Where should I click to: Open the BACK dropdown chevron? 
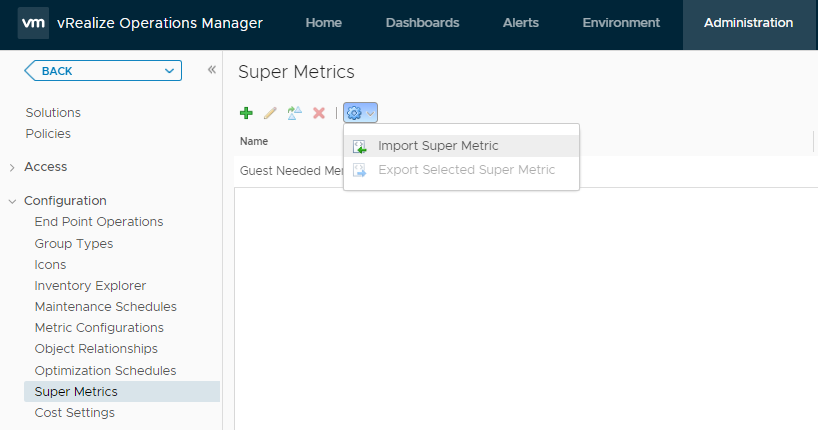(169, 71)
